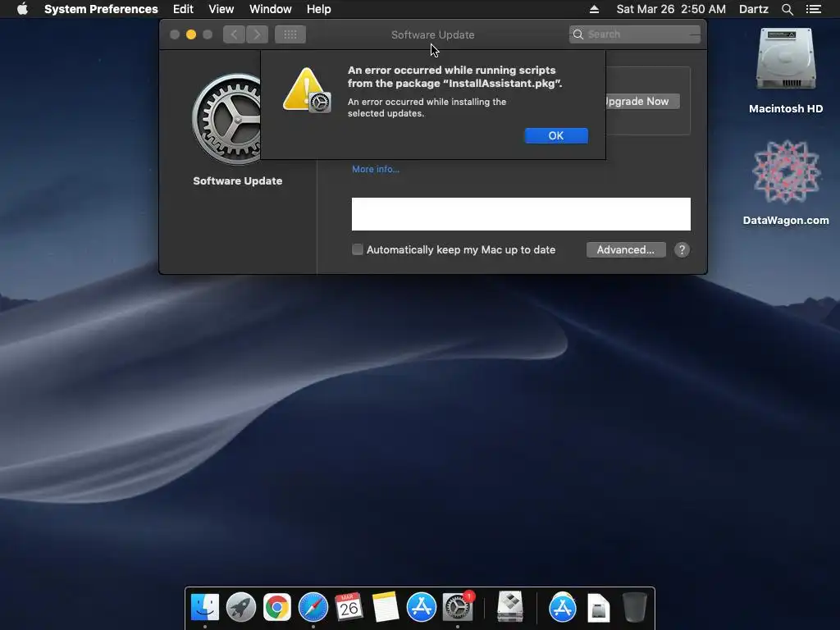Click the "Software Update" label under gear
Viewport: 840px width, 630px height.
point(237,180)
